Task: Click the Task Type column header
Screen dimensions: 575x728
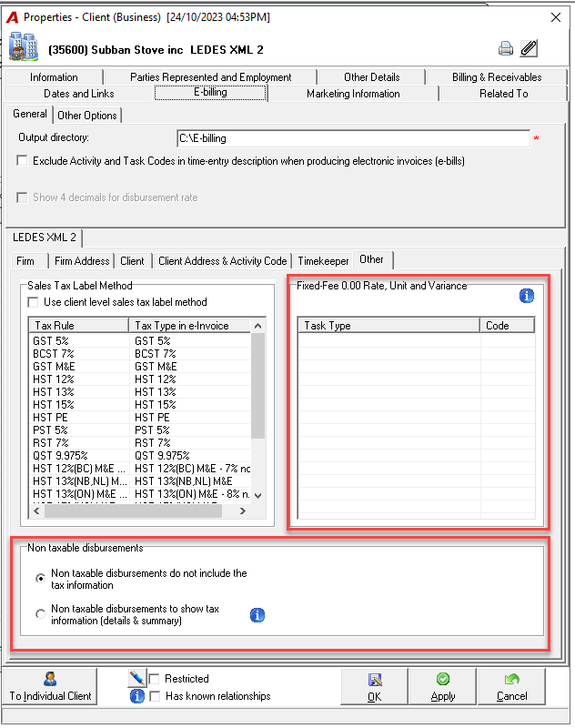Action: [388, 326]
